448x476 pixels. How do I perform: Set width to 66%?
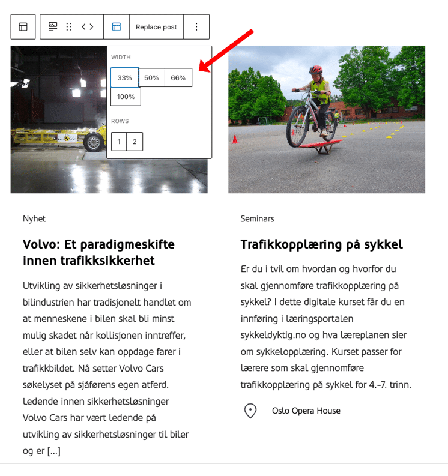coord(178,77)
